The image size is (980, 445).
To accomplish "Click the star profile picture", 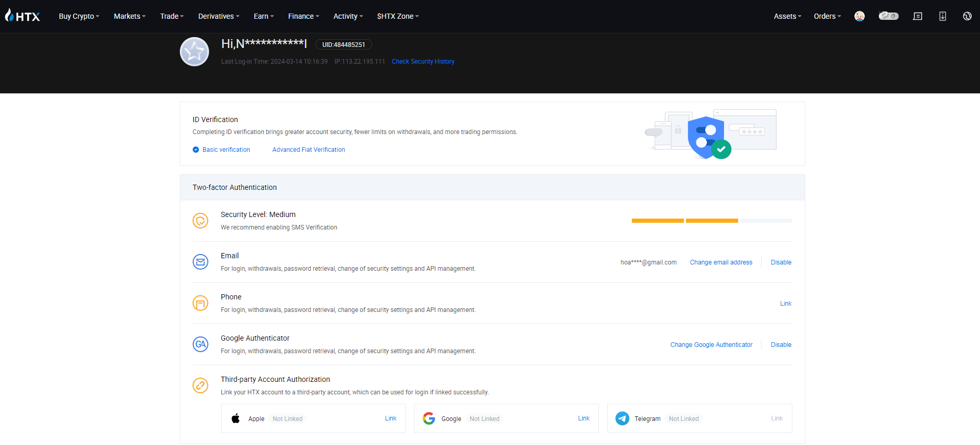I will (x=194, y=52).
